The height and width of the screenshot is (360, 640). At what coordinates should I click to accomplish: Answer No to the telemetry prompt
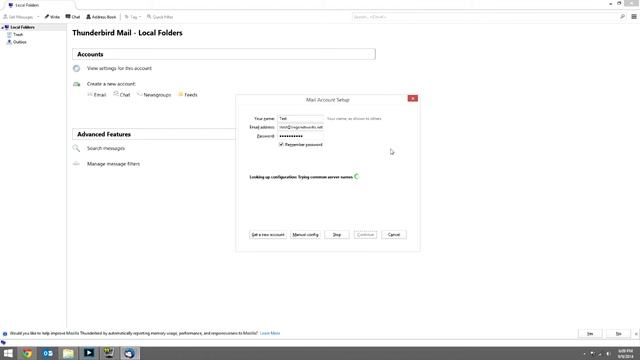(618, 334)
